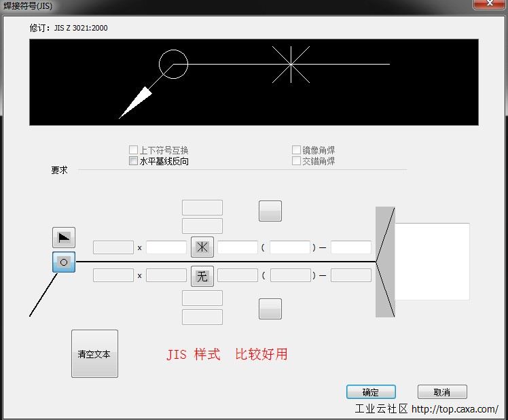Confirm with the 确定 button
508x420 pixels.
371,392
